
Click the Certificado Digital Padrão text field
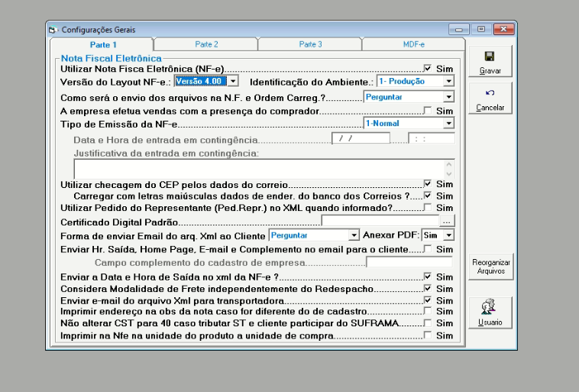click(380, 221)
